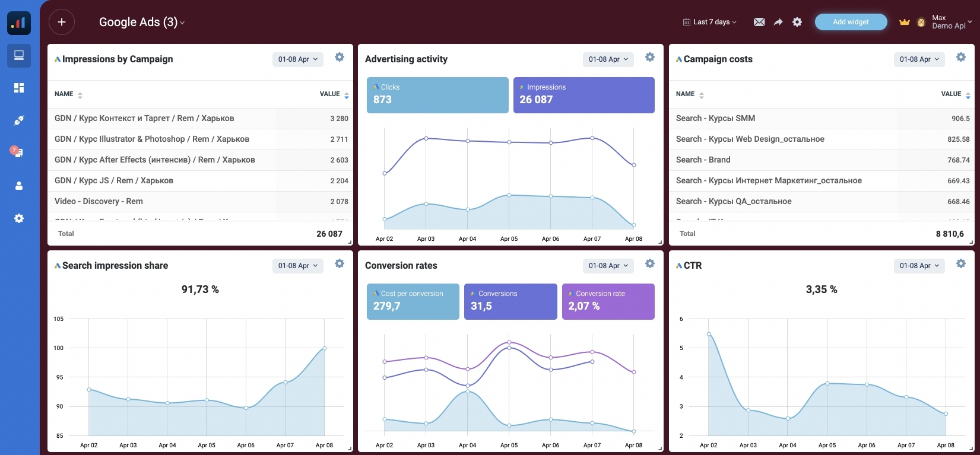Click the envelope email icon in header
Viewport: 980px width, 455px height.
click(759, 22)
